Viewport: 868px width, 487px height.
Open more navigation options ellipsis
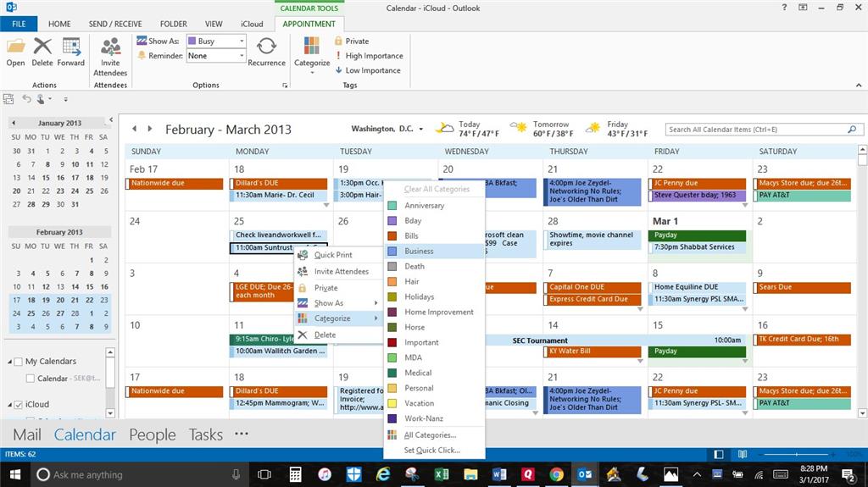click(x=242, y=434)
